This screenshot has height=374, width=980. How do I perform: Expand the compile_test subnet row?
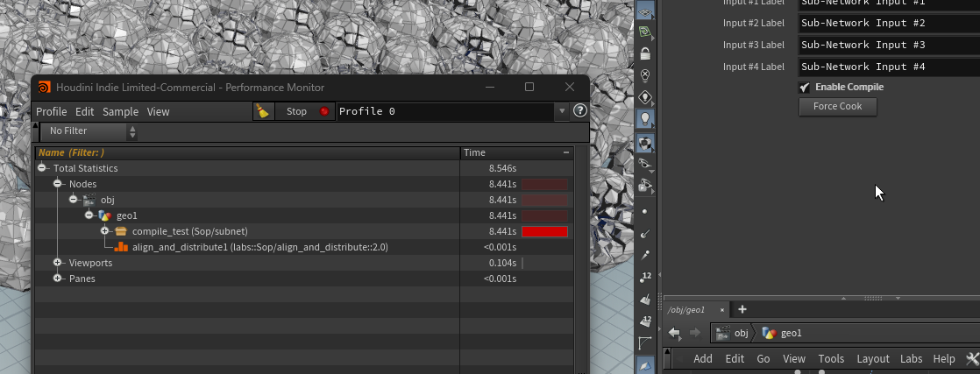click(104, 231)
